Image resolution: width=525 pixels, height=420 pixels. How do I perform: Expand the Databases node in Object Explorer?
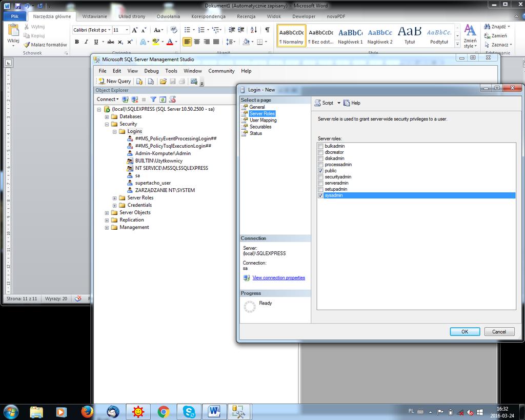click(107, 117)
